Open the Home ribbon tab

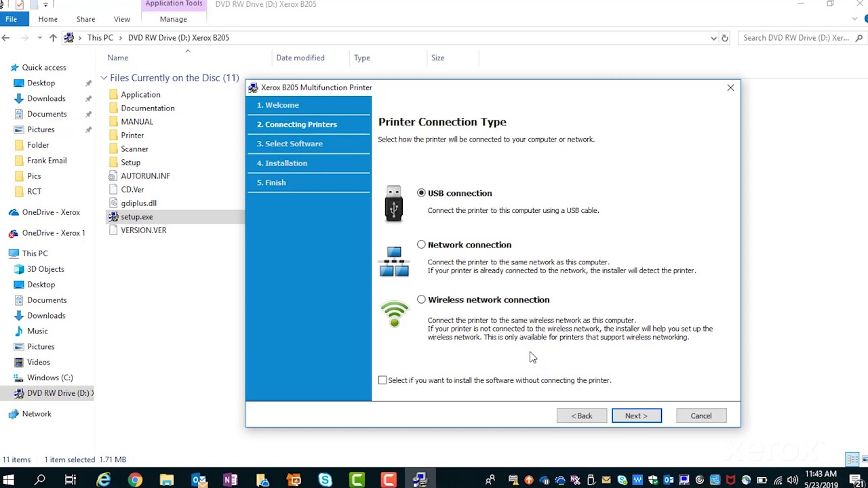click(47, 19)
